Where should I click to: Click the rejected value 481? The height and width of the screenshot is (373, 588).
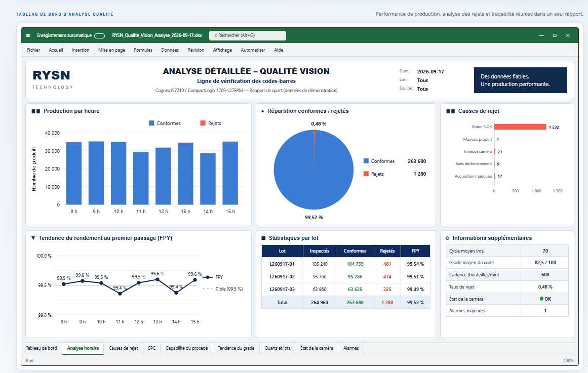click(x=387, y=264)
